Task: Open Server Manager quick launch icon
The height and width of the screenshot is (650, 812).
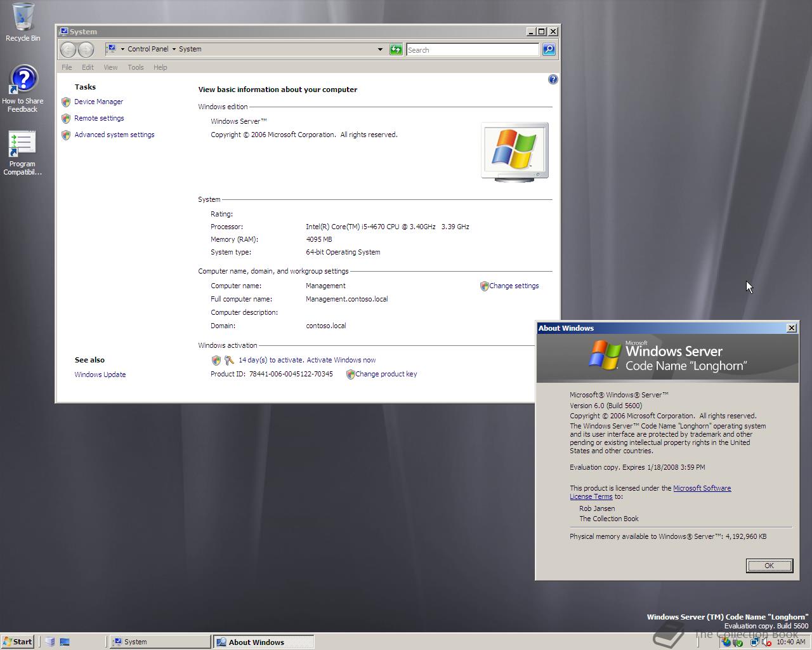Action: pyautogui.click(x=50, y=642)
